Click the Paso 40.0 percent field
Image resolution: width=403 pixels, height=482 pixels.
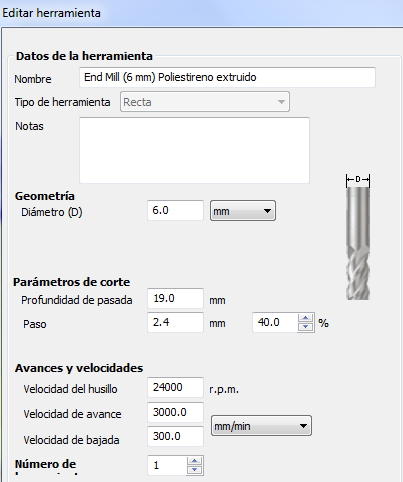[x=275, y=322]
